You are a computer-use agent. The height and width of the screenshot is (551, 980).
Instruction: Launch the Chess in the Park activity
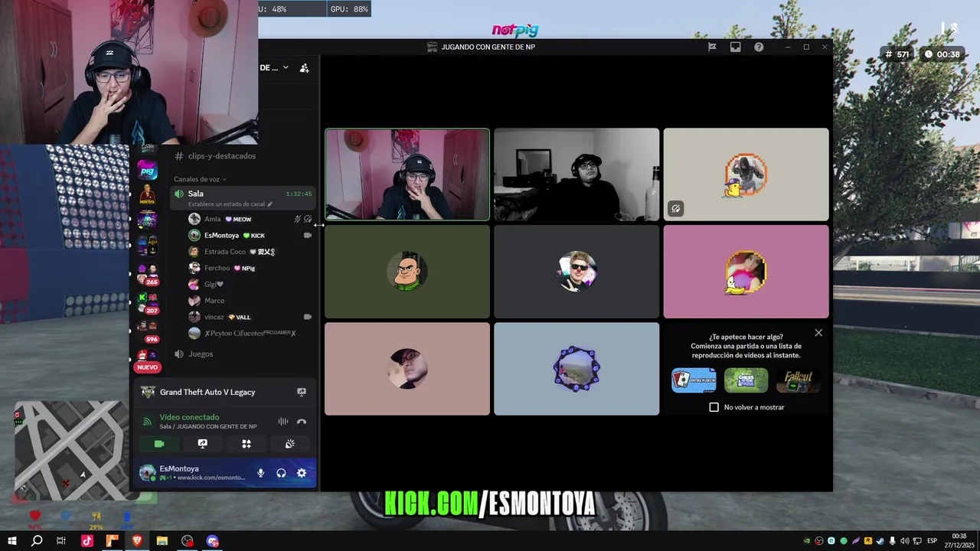[x=746, y=380]
